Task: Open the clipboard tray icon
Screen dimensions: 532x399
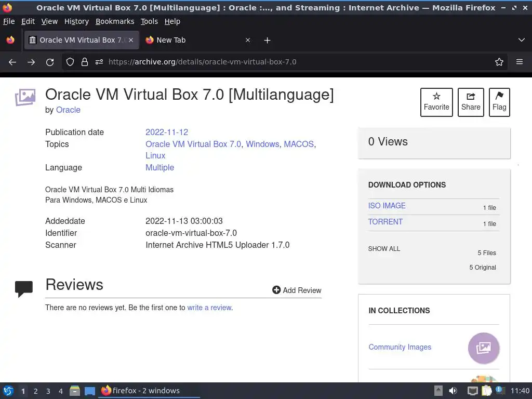Action: coord(486,391)
